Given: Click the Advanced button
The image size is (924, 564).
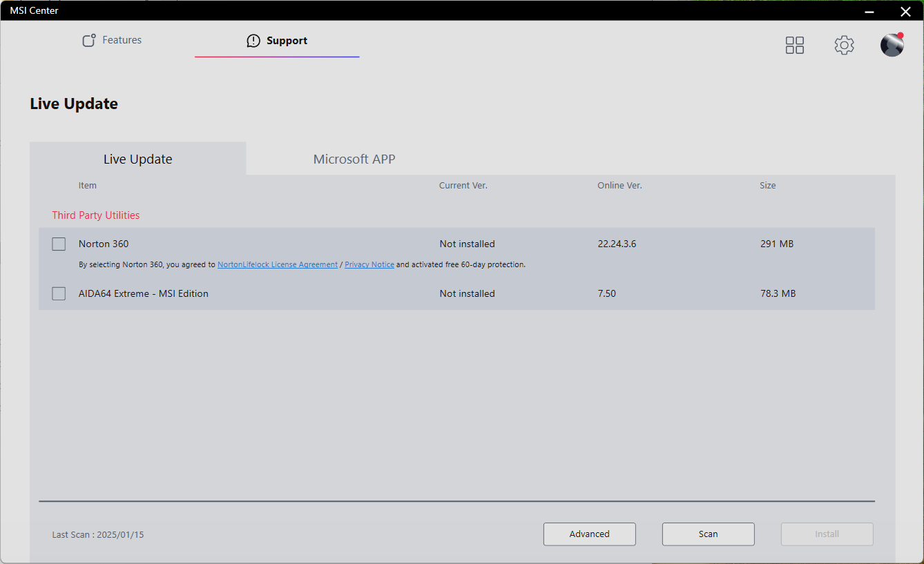Looking at the screenshot, I should [590, 534].
